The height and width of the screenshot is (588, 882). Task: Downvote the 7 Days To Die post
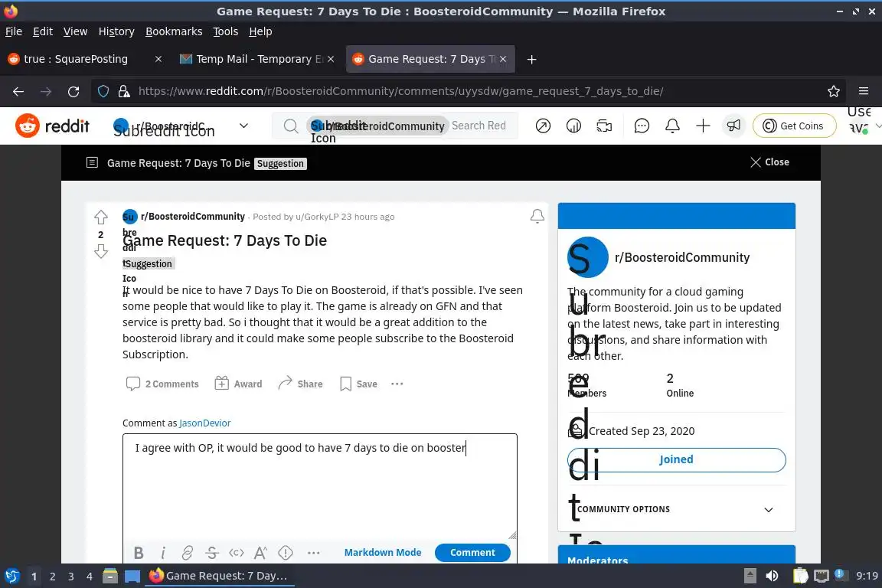click(x=101, y=251)
